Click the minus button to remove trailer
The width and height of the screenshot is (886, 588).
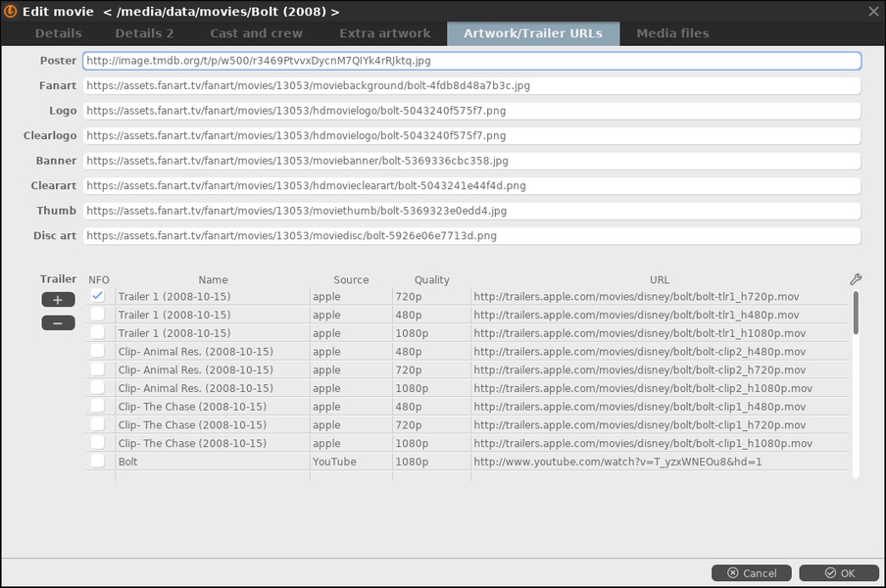point(58,322)
